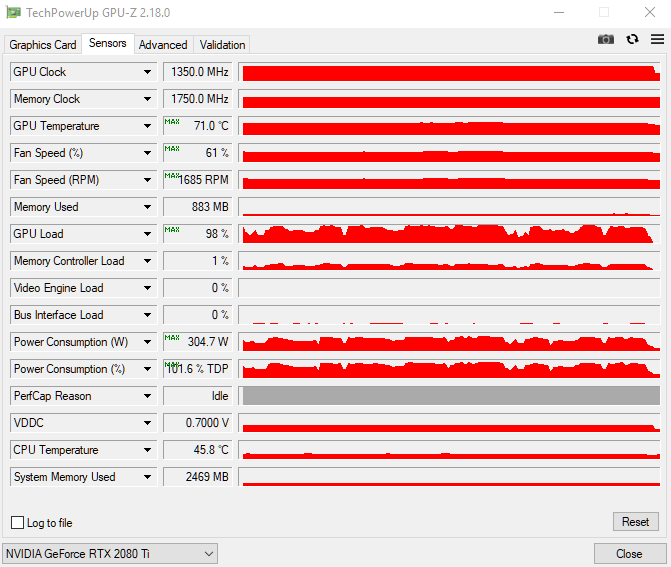Click the GPU Temperature history graph
671x567 pixels.
coord(449,126)
